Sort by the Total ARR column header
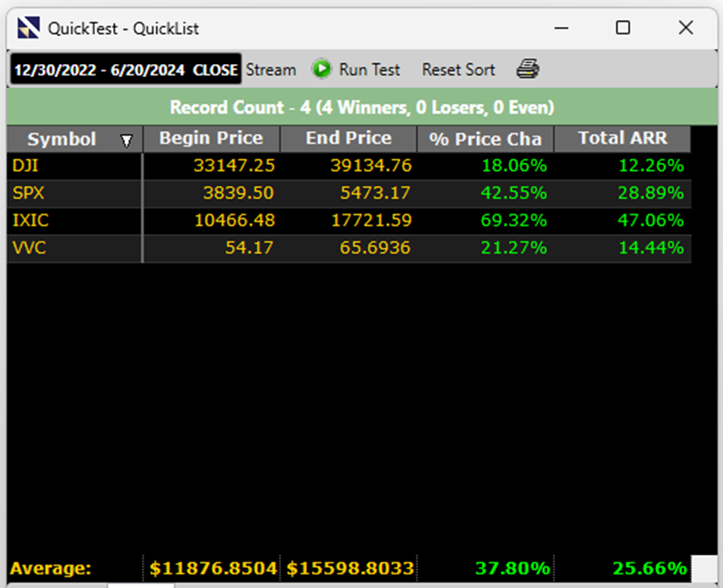Screen dimensions: 723x588 click(x=621, y=138)
